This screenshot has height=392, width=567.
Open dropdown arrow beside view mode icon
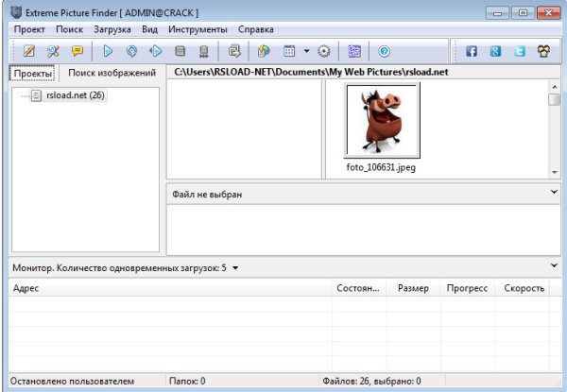point(306,51)
